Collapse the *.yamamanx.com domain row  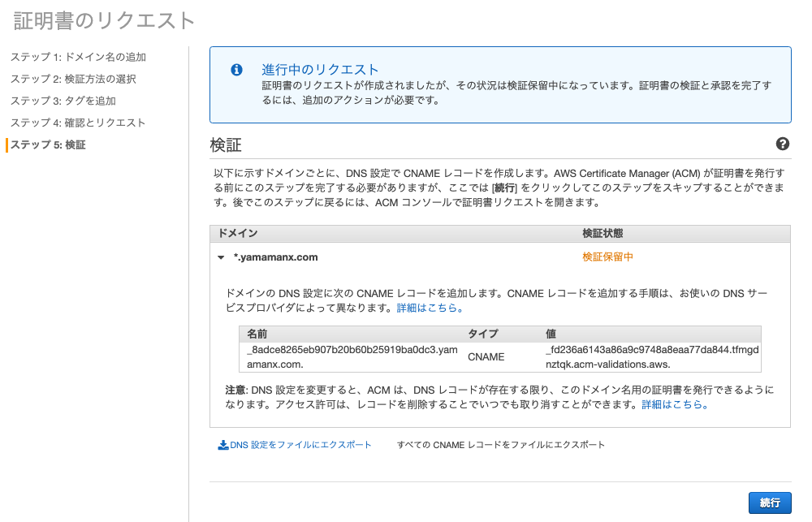coord(221,257)
